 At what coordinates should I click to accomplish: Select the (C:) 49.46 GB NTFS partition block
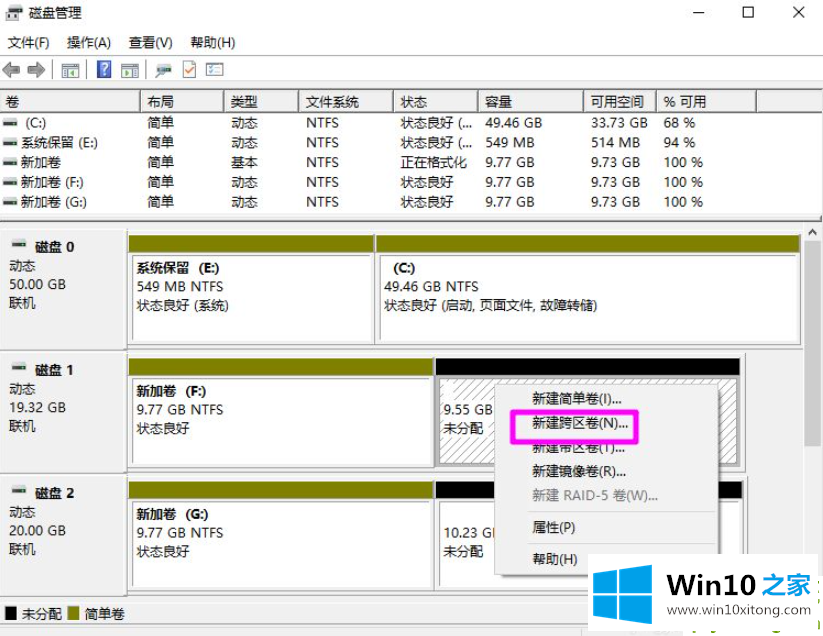click(x=588, y=289)
